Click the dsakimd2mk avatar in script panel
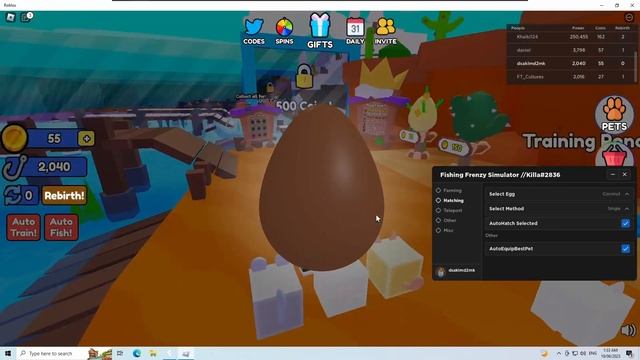The image size is (640, 360). (440, 271)
